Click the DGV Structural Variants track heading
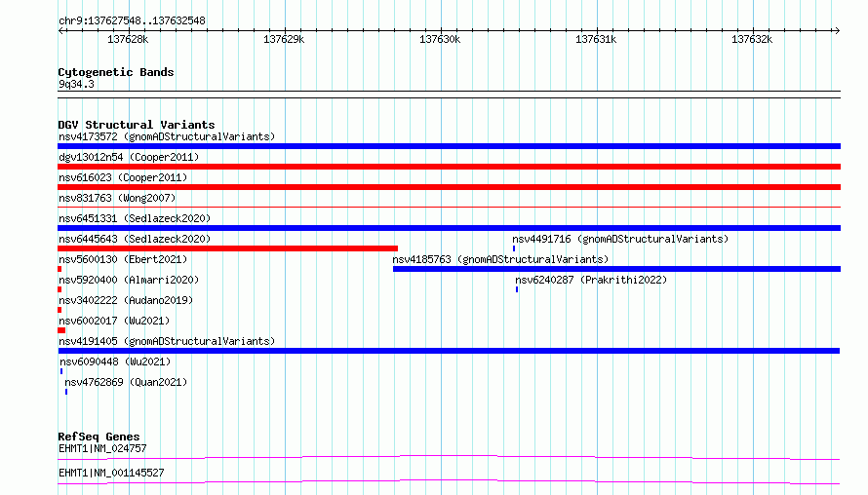Image resolution: width=868 pixels, height=495 pixels. click(x=137, y=125)
